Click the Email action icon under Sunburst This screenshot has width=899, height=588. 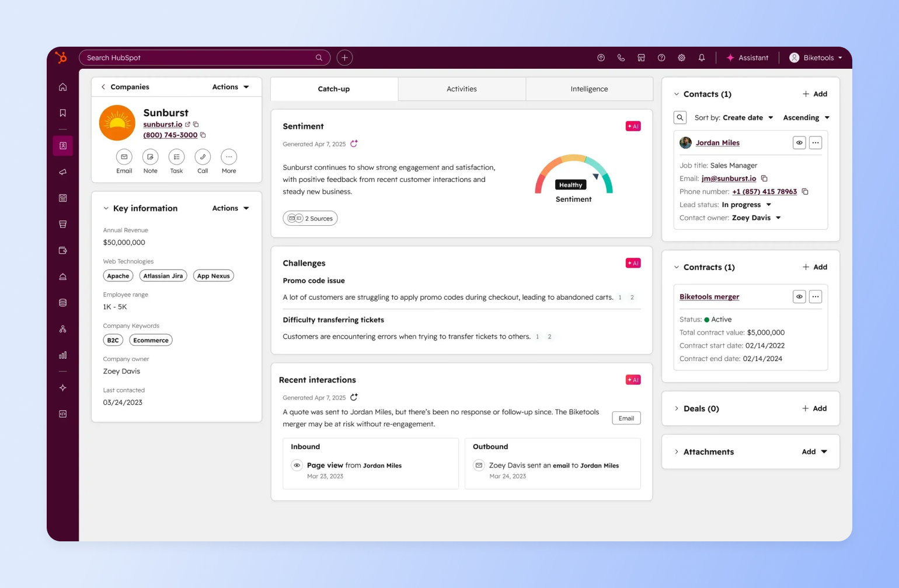124,157
